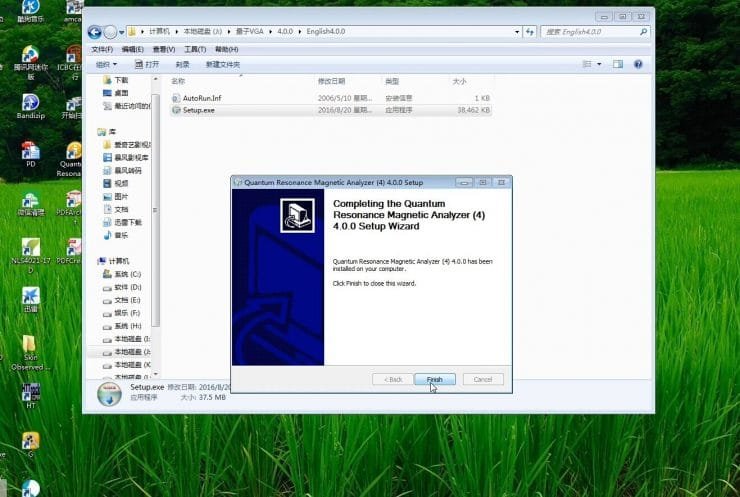This screenshot has height=497, width=740.
Task: Select drive 系统 (H:) in navigation pane
Action: [x=122, y=326]
